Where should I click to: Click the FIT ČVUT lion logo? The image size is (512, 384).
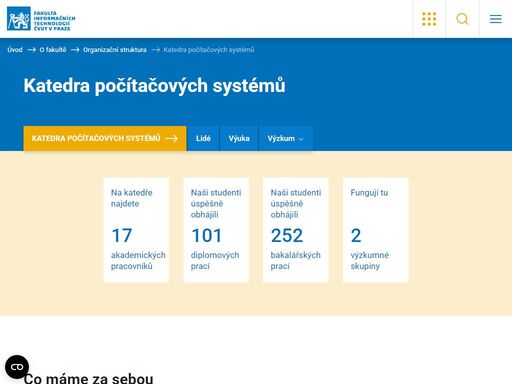(41, 19)
